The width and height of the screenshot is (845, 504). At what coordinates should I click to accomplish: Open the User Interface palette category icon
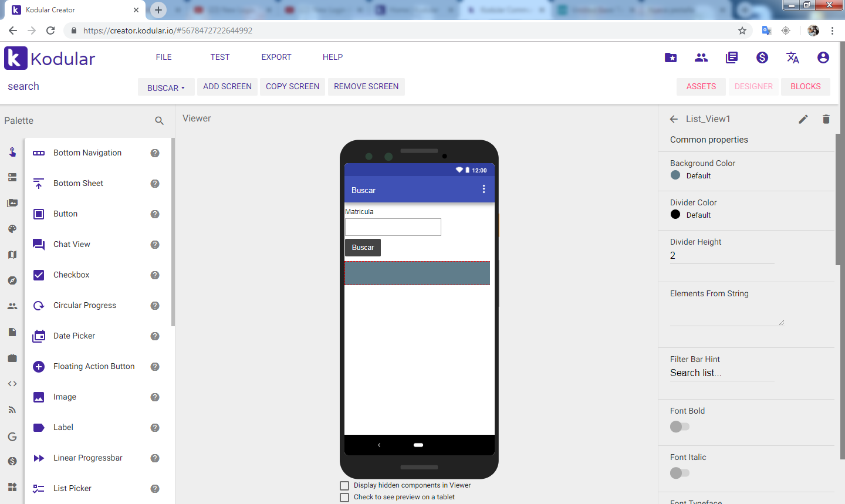coord(12,152)
